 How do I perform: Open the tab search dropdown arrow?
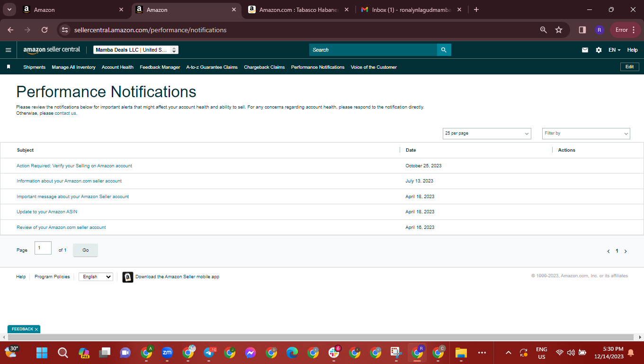(9, 9)
